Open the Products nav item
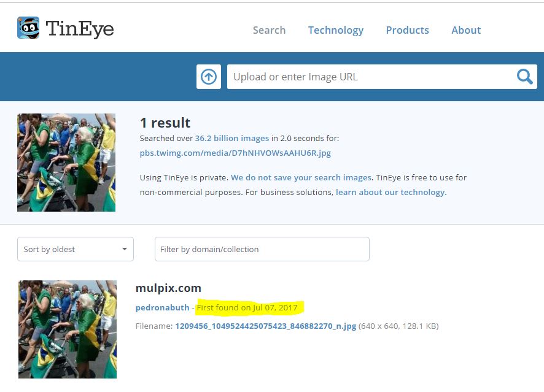Viewport: 544px width, 392px height. coord(407,30)
